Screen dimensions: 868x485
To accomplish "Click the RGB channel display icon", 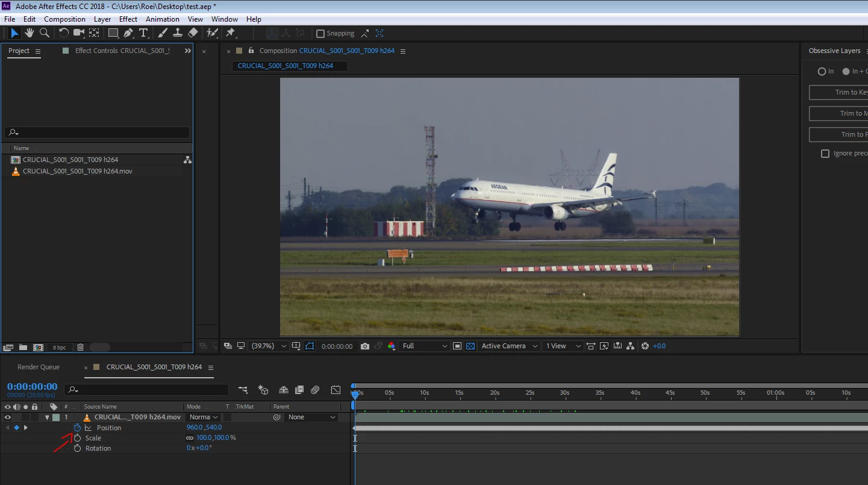I will (392, 346).
